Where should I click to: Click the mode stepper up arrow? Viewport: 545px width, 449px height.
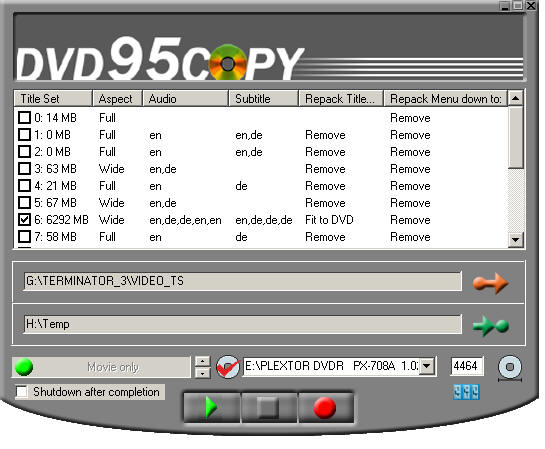click(202, 361)
